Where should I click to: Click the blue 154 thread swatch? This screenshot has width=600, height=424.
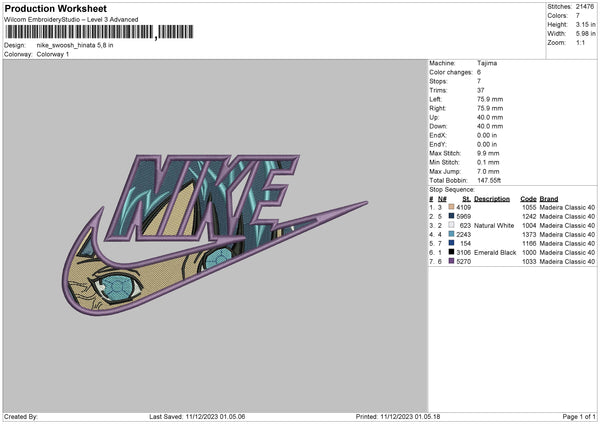pyautogui.click(x=451, y=243)
